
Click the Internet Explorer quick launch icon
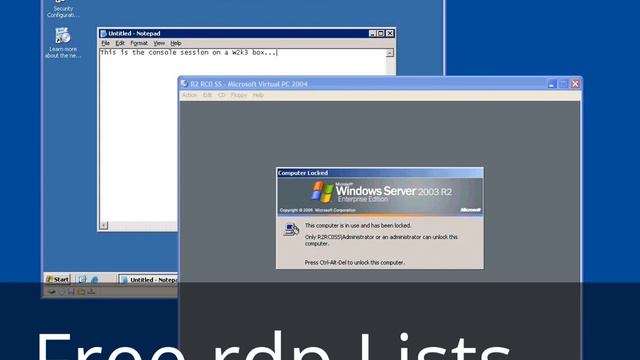point(95,280)
